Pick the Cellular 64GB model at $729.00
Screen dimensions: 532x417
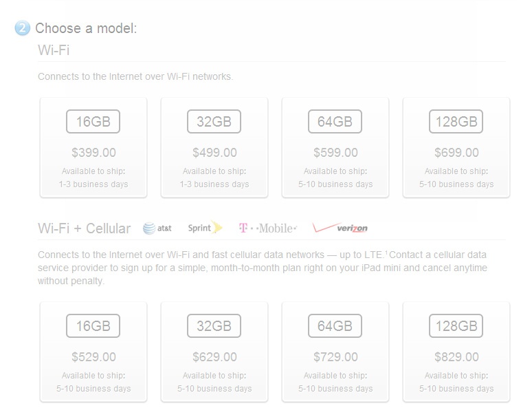[335, 352]
